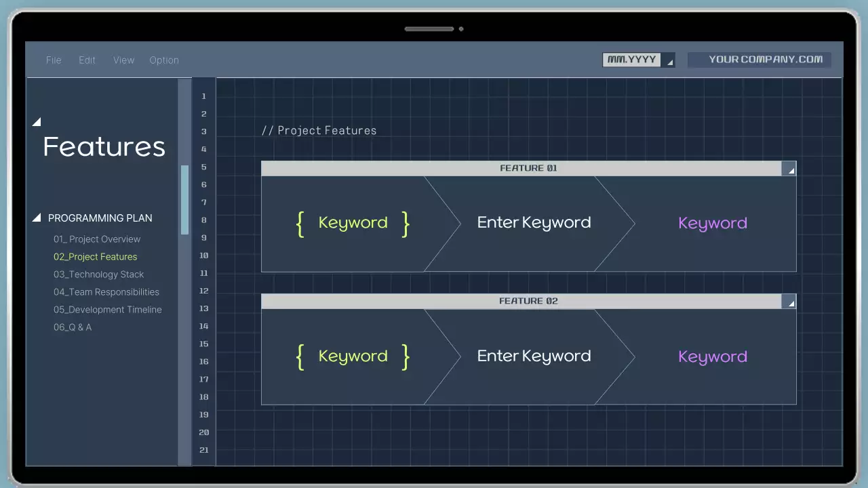Viewport: 868px width, 488px height.
Task: Click the triangle marker beside PROGRAMMING PLAN
Action: coord(37,218)
